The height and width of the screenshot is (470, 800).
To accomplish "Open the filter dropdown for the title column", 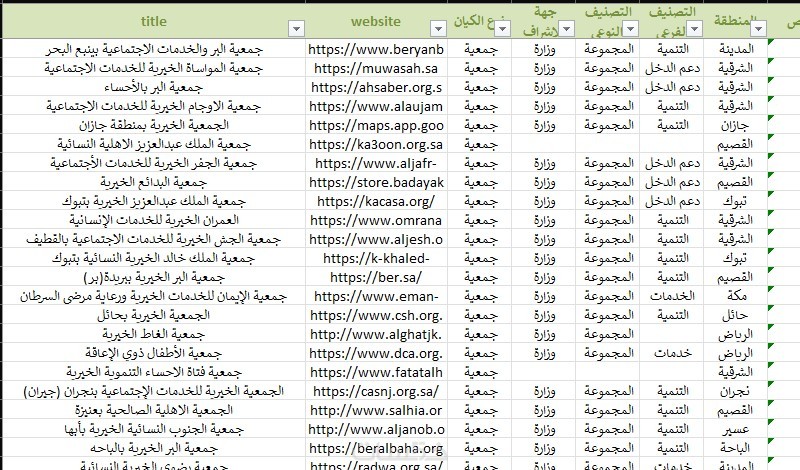I will click(x=296, y=29).
